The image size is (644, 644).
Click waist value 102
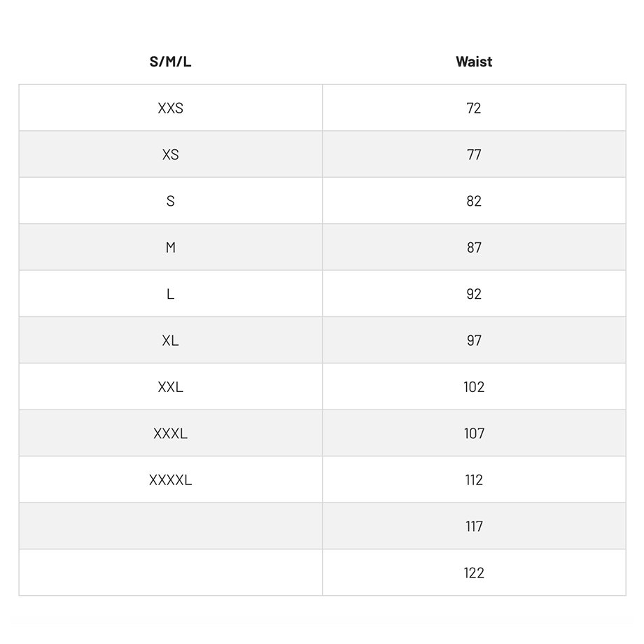click(x=474, y=386)
